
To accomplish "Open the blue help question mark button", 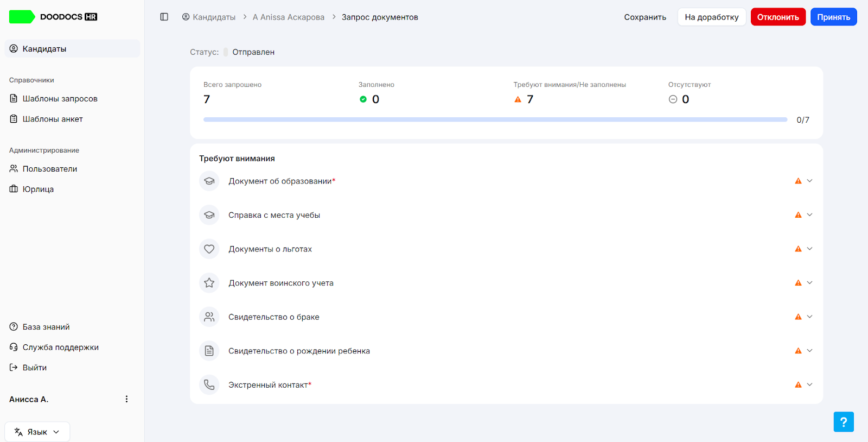I will coord(844,422).
